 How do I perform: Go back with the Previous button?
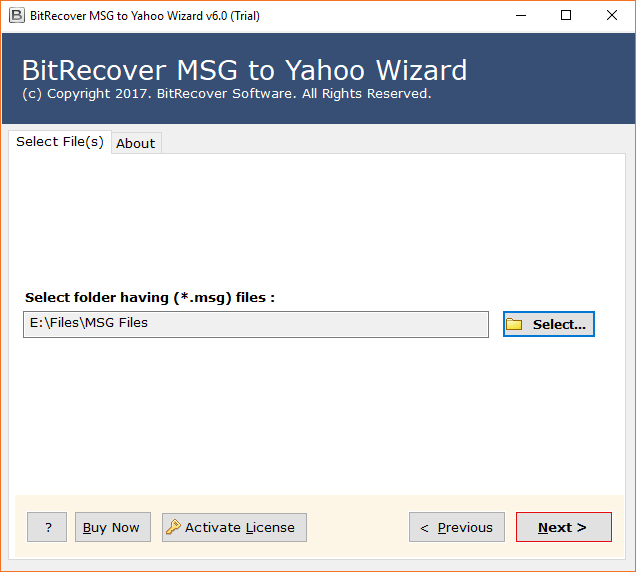[457, 527]
